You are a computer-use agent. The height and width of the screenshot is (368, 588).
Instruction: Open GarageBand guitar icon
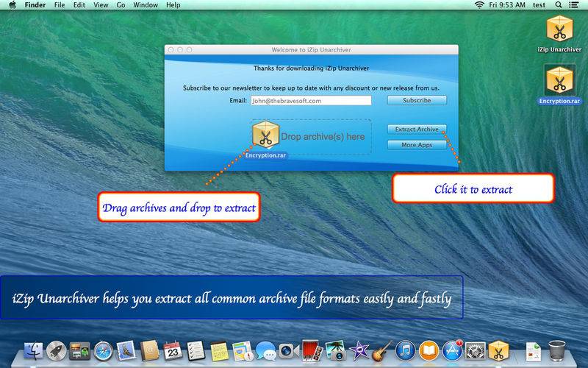382,351
